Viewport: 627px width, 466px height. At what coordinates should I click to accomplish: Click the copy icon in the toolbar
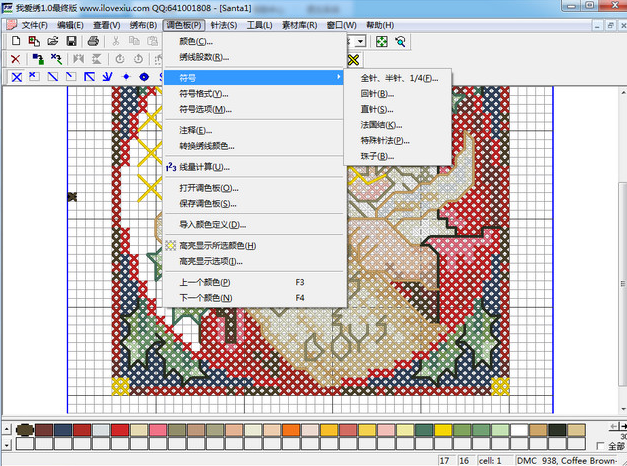[134, 41]
